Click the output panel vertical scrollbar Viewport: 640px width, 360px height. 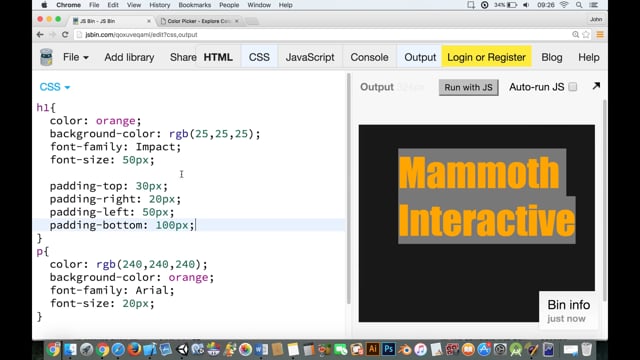coord(604,200)
